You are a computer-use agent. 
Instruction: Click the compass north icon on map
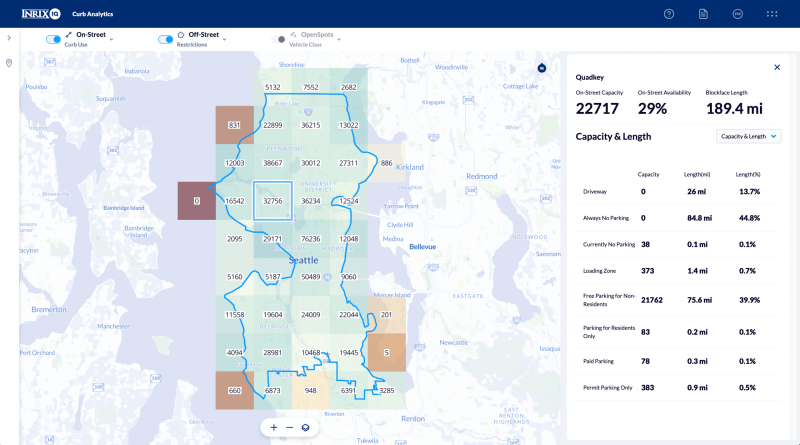(x=542, y=68)
